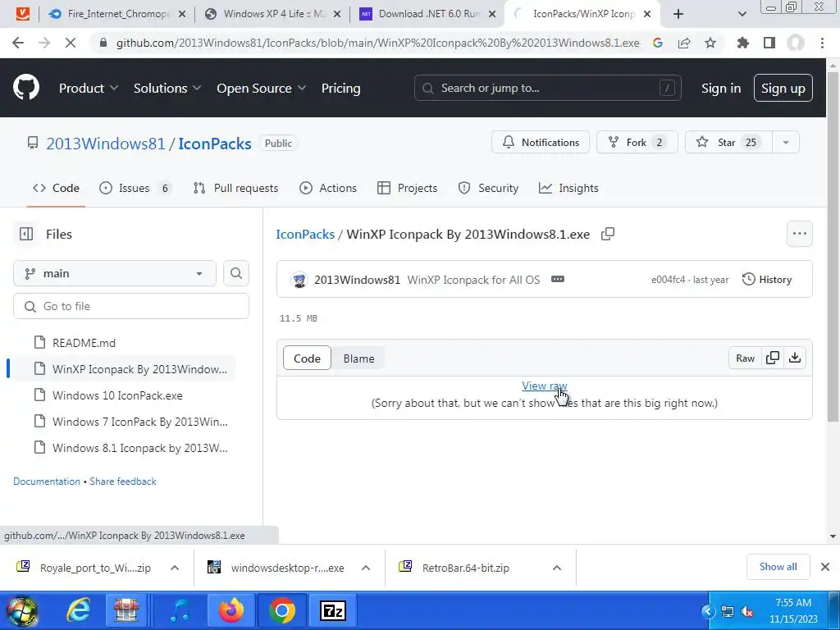This screenshot has height=630, width=840.
Task: Switch to the Blame view
Action: click(359, 358)
